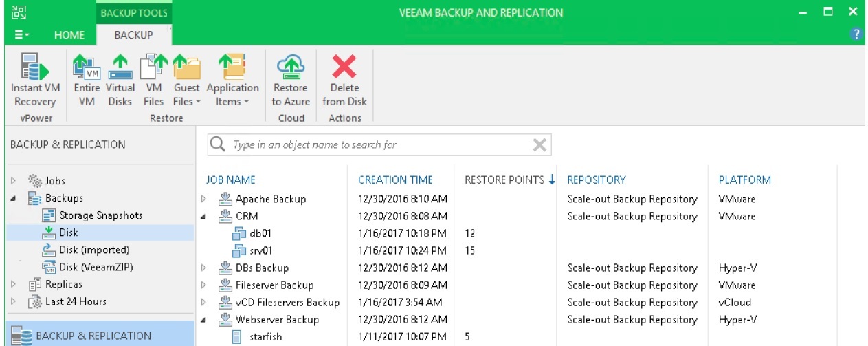Click the db01 VM icon
The image size is (868, 346).
coord(239,233)
